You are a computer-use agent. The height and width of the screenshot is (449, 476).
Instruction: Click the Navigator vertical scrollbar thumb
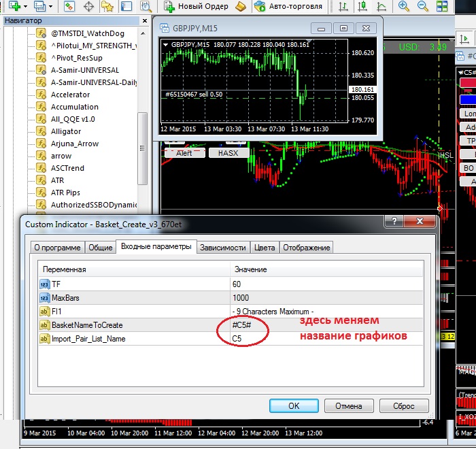[142, 148]
